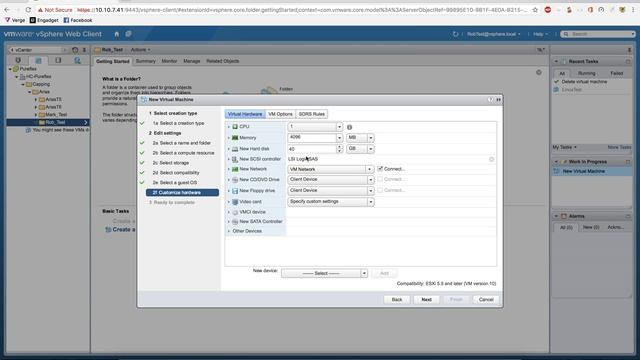Image resolution: width=640 pixels, height=360 pixels.
Task: Open the Manage tab
Action: [191, 61]
